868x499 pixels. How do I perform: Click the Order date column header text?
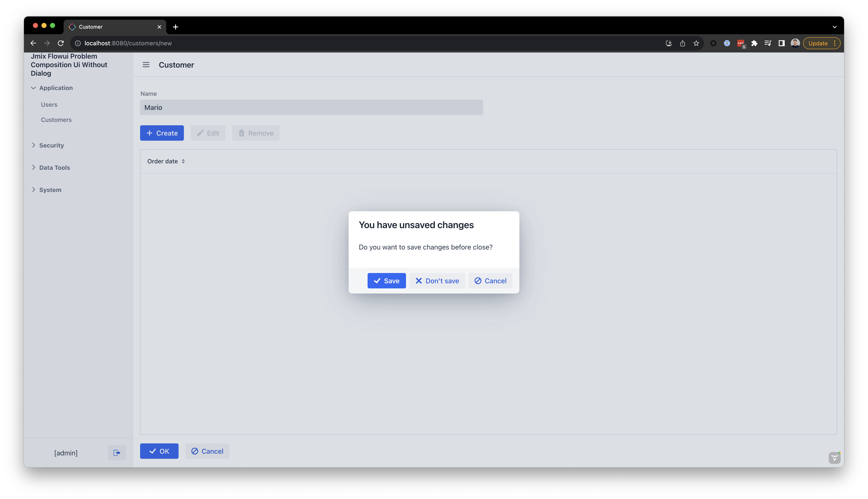click(x=163, y=161)
